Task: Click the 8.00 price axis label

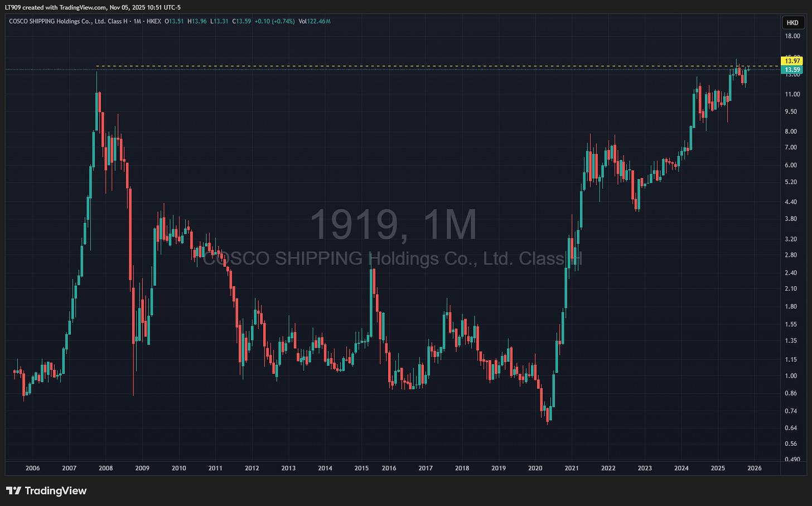Action: tap(791, 132)
